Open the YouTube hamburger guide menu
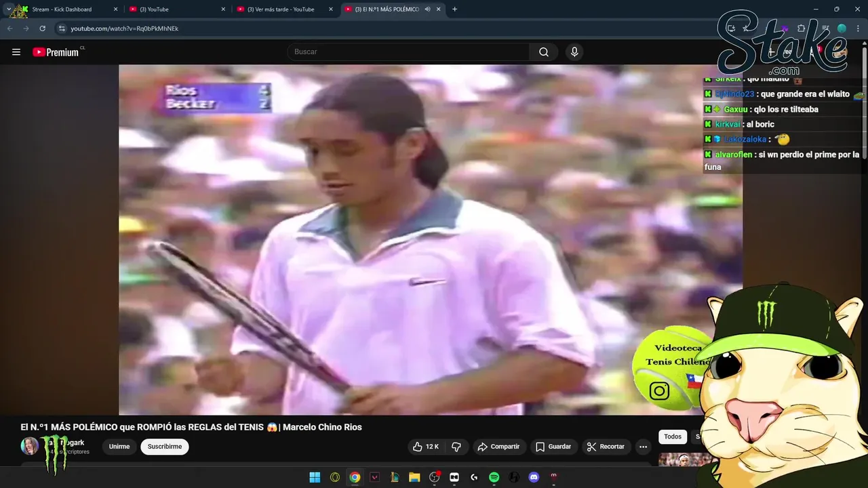868x488 pixels. pyautogui.click(x=16, y=52)
